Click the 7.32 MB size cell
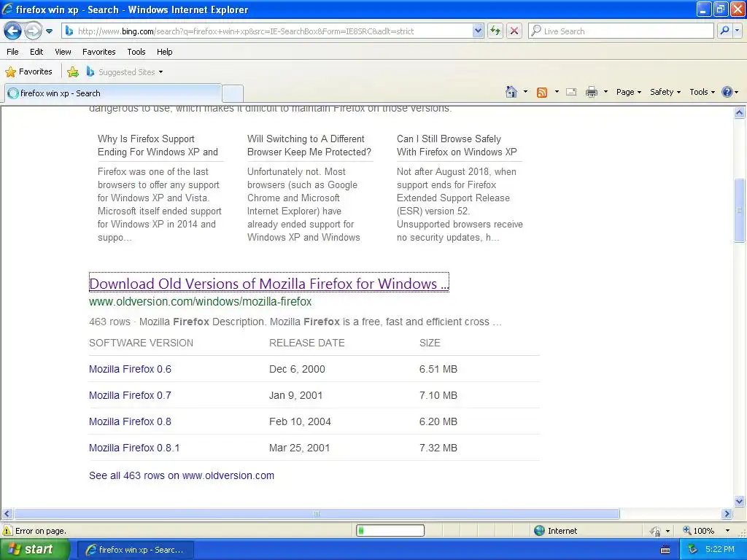Image resolution: width=747 pixels, height=560 pixels. point(438,448)
